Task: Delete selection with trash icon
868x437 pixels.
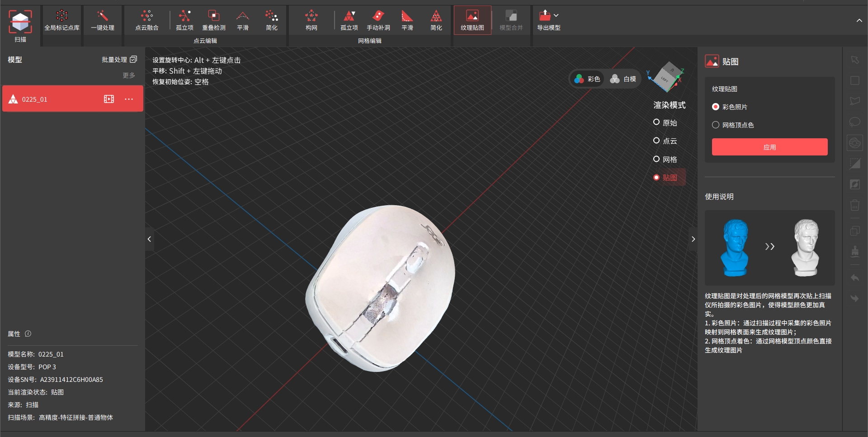Action: [x=854, y=205]
